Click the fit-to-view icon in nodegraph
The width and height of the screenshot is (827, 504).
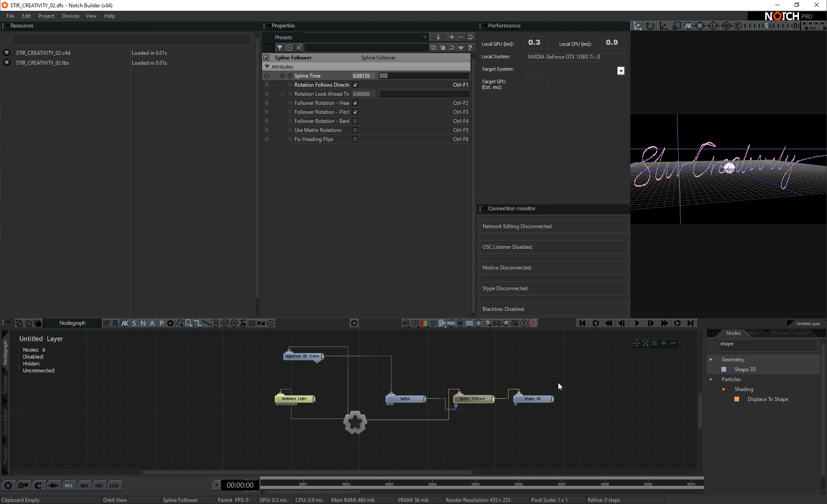(645, 343)
